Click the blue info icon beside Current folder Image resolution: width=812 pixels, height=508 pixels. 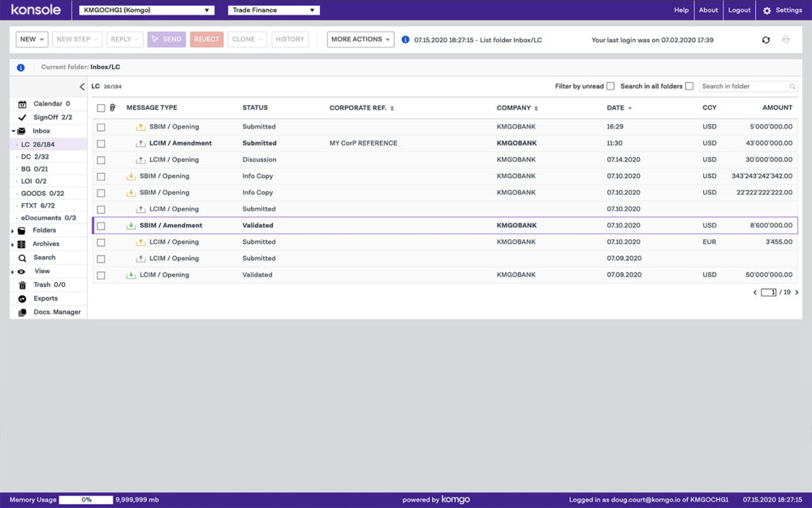tap(20, 67)
